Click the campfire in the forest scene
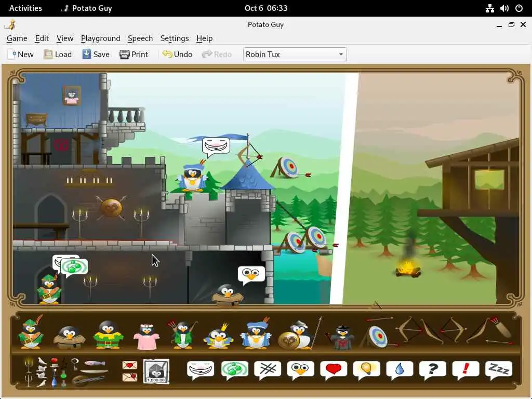Screen dimensions: 532x399 408,268
